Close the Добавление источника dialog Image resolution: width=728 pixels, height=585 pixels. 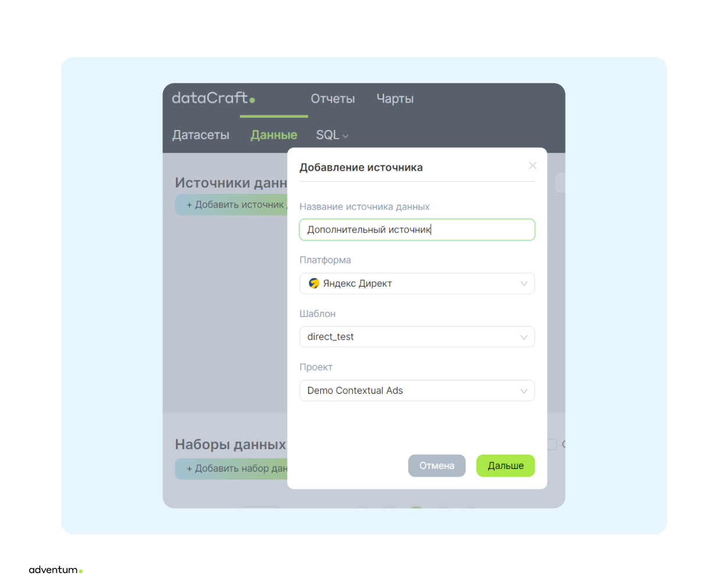point(532,165)
